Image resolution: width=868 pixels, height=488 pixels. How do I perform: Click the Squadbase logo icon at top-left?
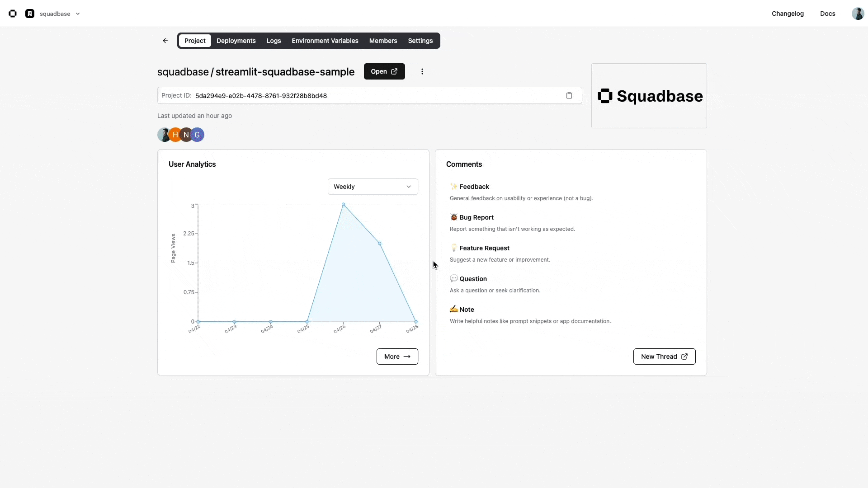(13, 14)
